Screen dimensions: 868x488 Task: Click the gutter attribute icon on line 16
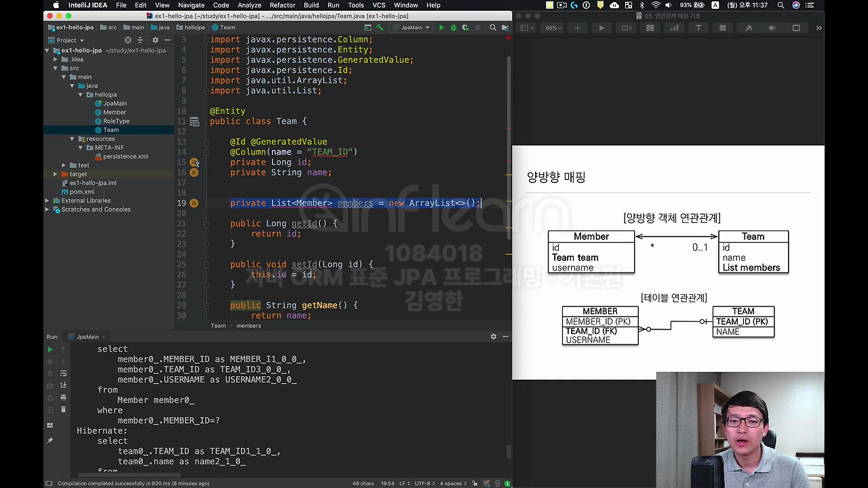[194, 173]
